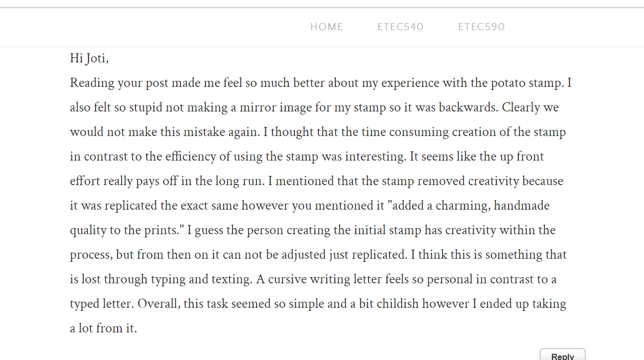Navigate to the ETEC590 page
The height and width of the screenshot is (360, 644).
(481, 27)
